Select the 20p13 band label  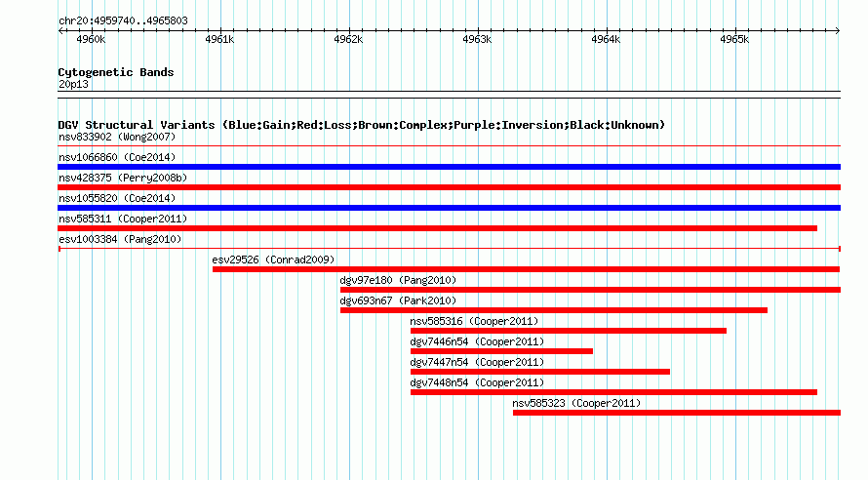[x=73, y=84]
